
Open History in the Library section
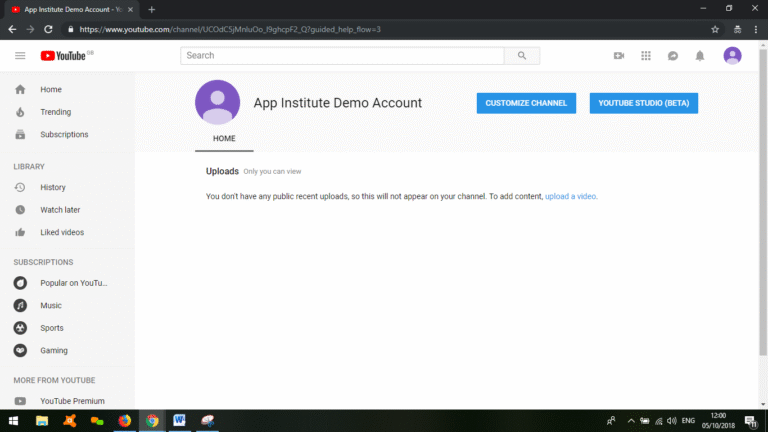(52, 187)
